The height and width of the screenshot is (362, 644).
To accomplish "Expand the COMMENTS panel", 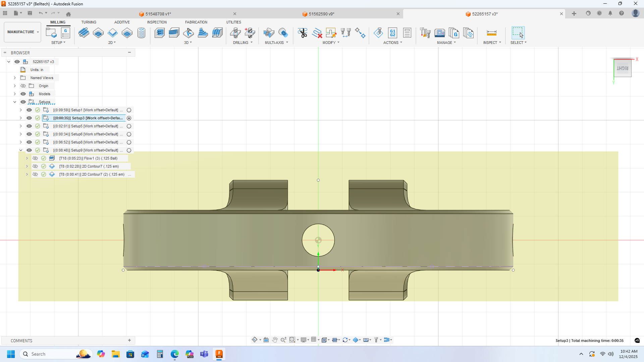I will pos(129,341).
